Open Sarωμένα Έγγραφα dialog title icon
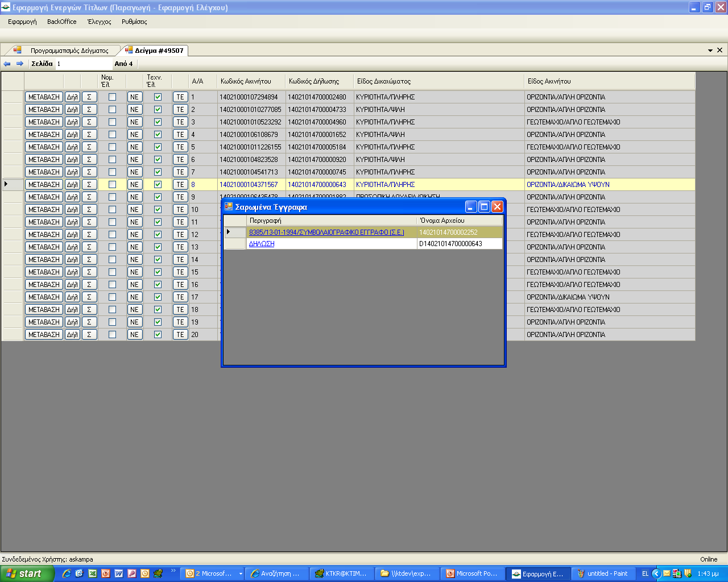The image size is (728, 582). pos(229,206)
